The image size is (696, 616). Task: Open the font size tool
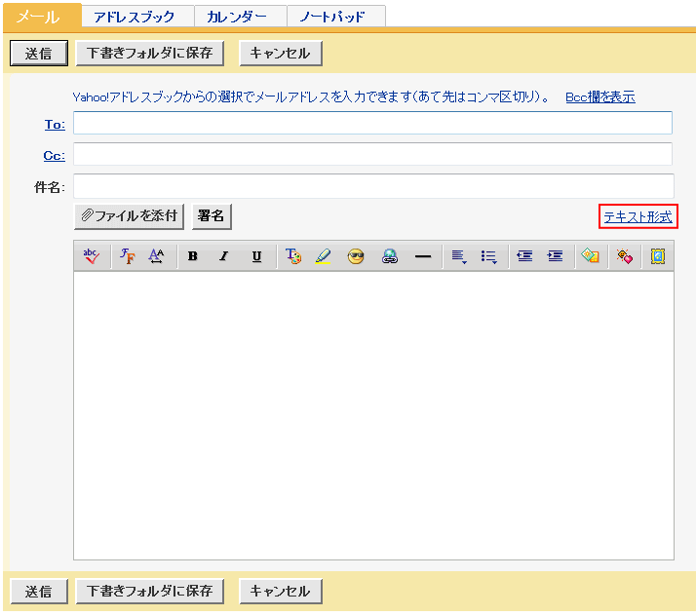coord(157,256)
